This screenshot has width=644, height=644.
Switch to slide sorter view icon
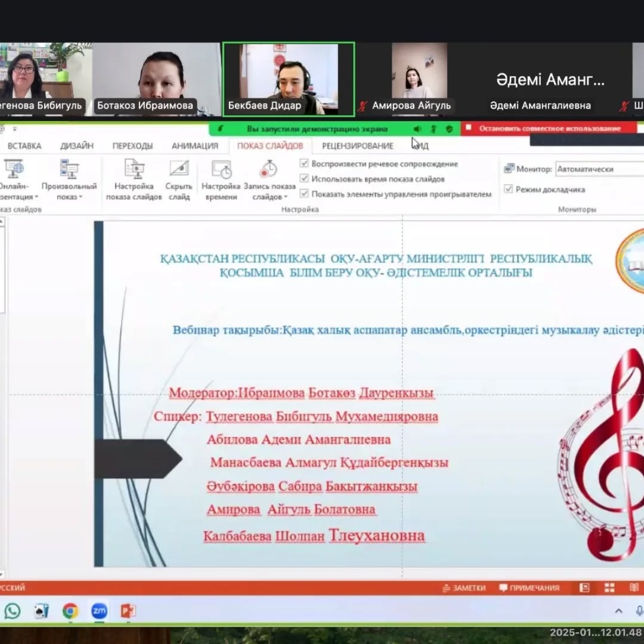(x=609, y=588)
